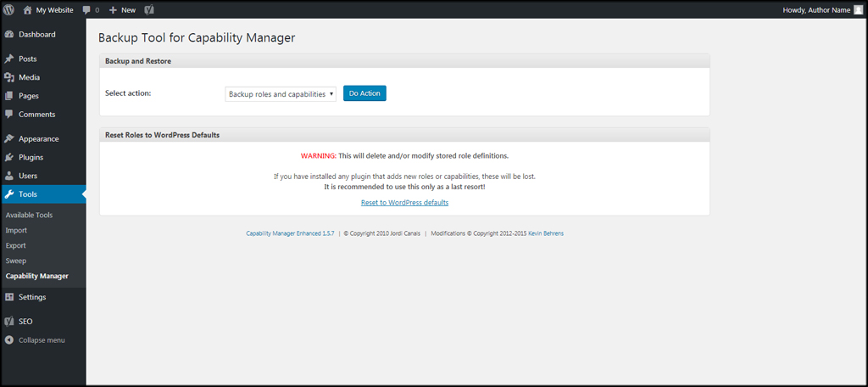Screen dimensions: 868x387
Task: Click Reset Roles to WordPress Defaults header
Action: coord(404,135)
